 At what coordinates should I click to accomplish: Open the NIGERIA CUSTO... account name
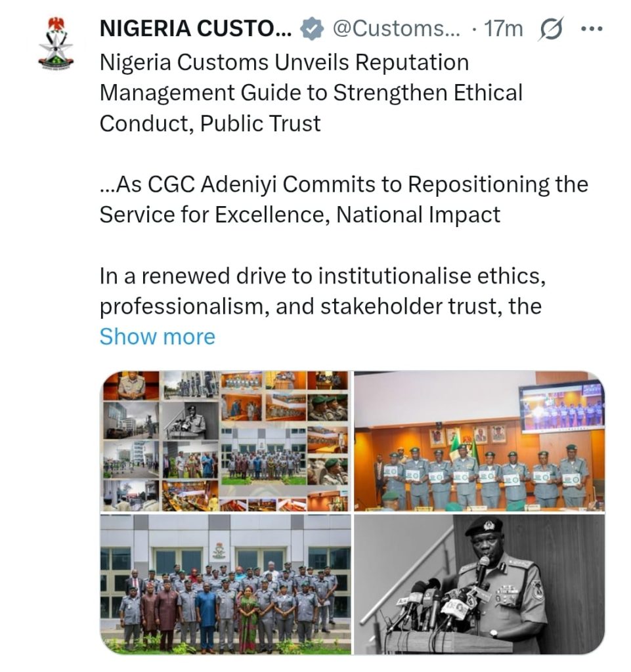[x=196, y=29]
